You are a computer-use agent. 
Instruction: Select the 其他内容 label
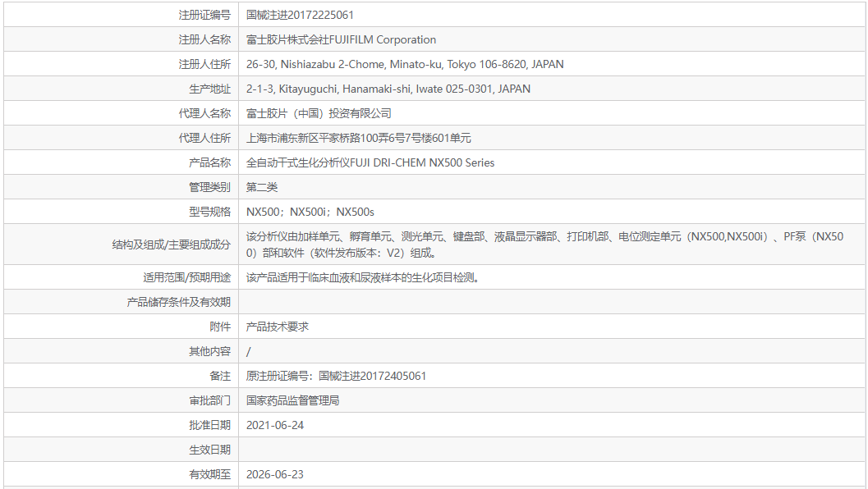[x=209, y=351]
